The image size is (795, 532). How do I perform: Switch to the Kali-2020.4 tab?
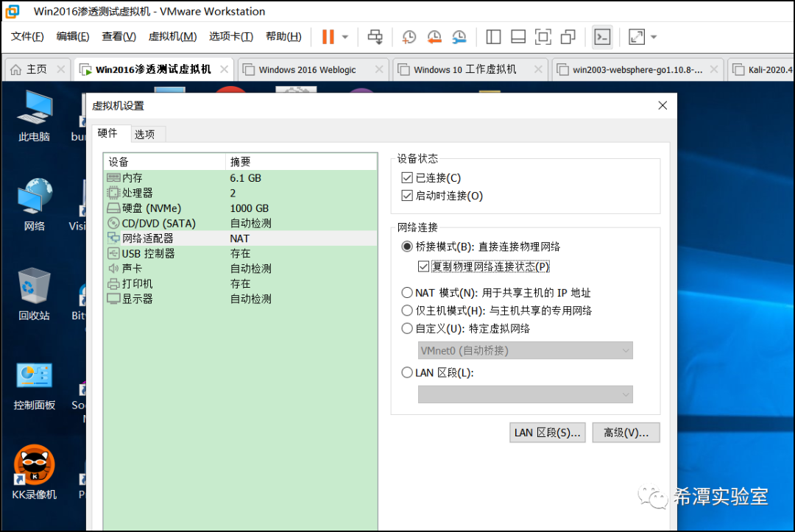click(763, 69)
